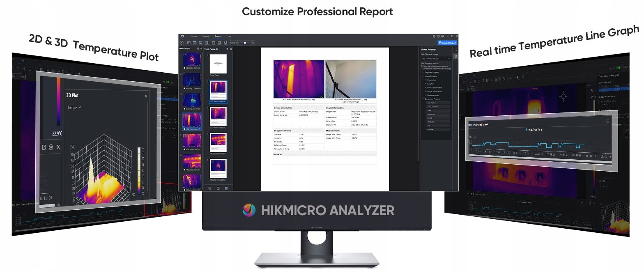Click the save template toolbar icon
The width and height of the screenshot is (644, 273).
click(x=206, y=43)
